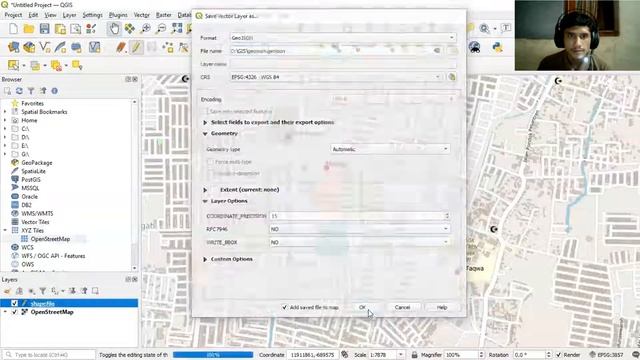
Task: Open the Project menu
Action: [x=13, y=15]
